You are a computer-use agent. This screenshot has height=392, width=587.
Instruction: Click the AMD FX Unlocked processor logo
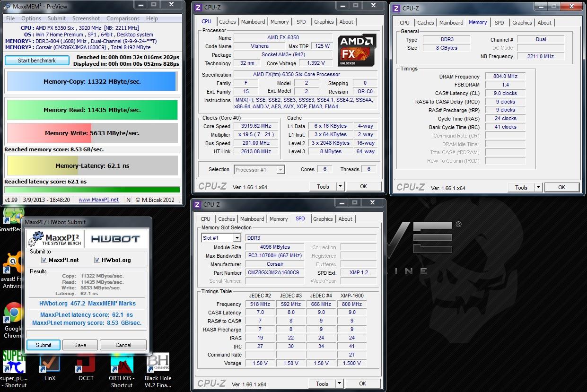click(x=357, y=50)
